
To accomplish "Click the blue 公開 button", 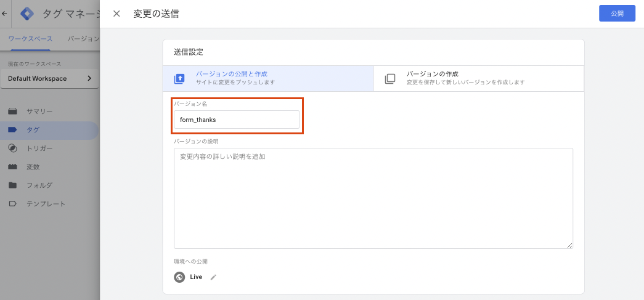I will pos(617,14).
